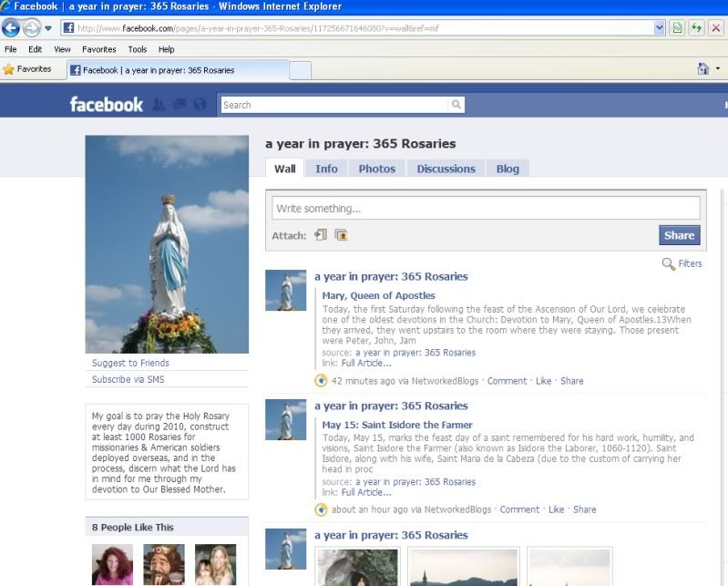The width and height of the screenshot is (728, 586).
Task: Click Comment on the about an hour ago post
Action: (x=519, y=509)
